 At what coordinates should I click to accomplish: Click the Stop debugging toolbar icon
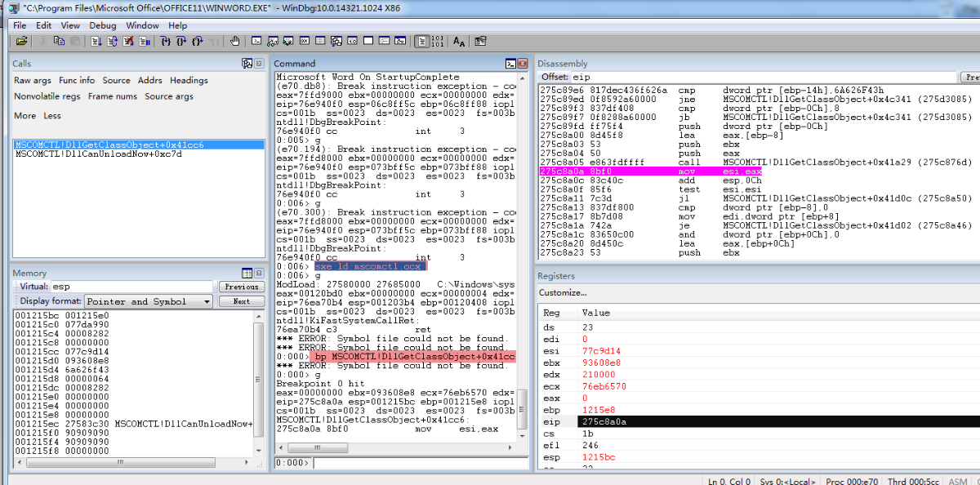[x=128, y=41]
